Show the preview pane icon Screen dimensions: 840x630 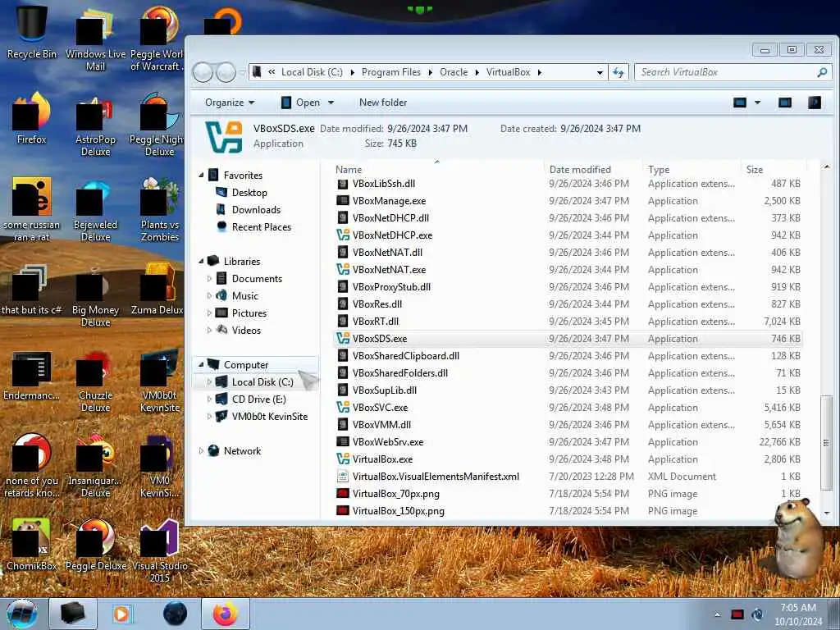click(x=785, y=103)
